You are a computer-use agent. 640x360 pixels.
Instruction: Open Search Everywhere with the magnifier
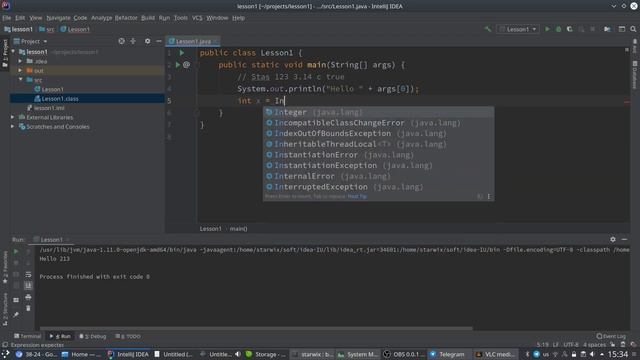[x=633, y=29]
